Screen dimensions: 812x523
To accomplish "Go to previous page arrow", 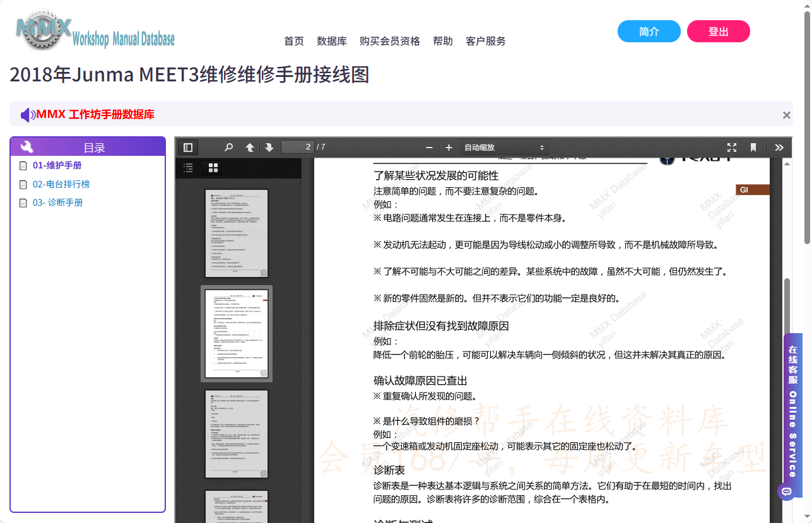I will [250, 148].
